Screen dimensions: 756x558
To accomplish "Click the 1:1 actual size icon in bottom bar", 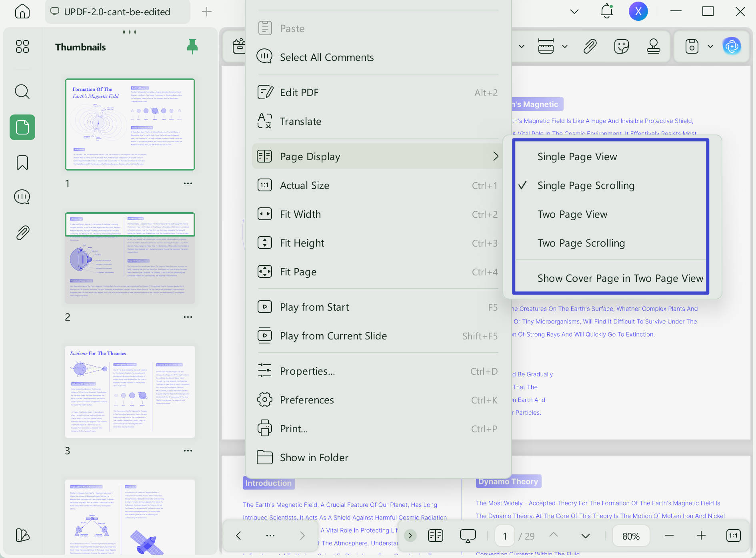I will [734, 536].
